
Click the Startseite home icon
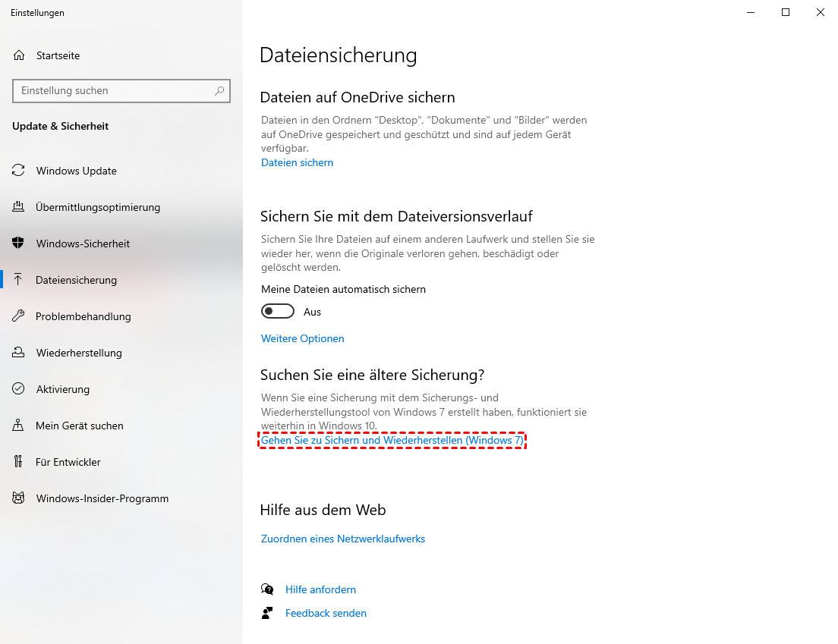point(19,55)
